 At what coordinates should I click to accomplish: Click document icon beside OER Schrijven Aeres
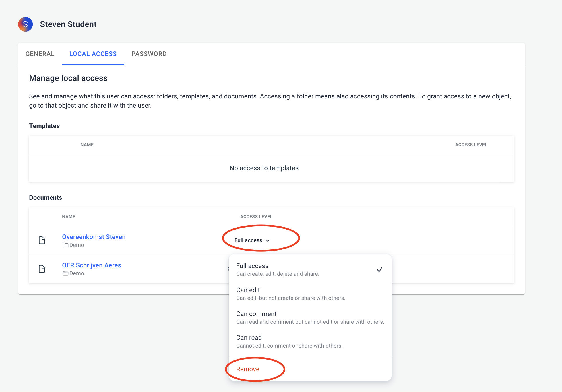tap(42, 269)
